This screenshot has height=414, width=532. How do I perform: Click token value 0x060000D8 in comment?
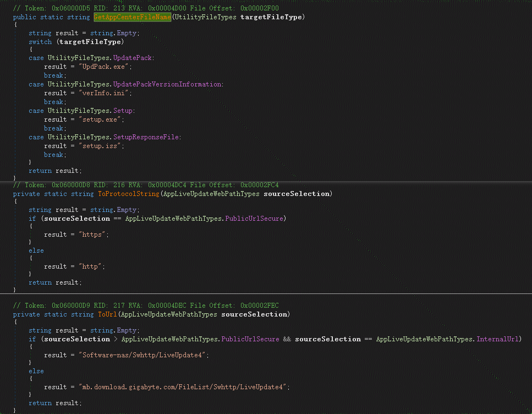click(71, 185)
